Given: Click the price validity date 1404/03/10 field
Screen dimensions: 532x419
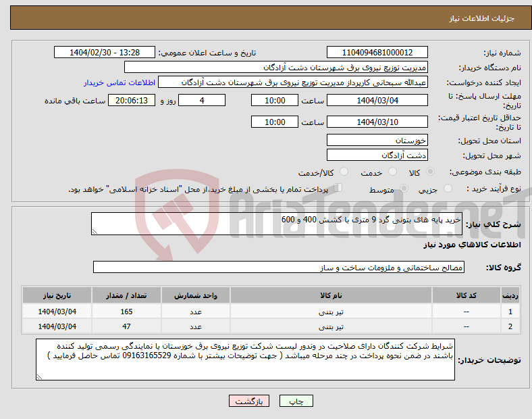Looking at the screenshot, I should point(377,122).
